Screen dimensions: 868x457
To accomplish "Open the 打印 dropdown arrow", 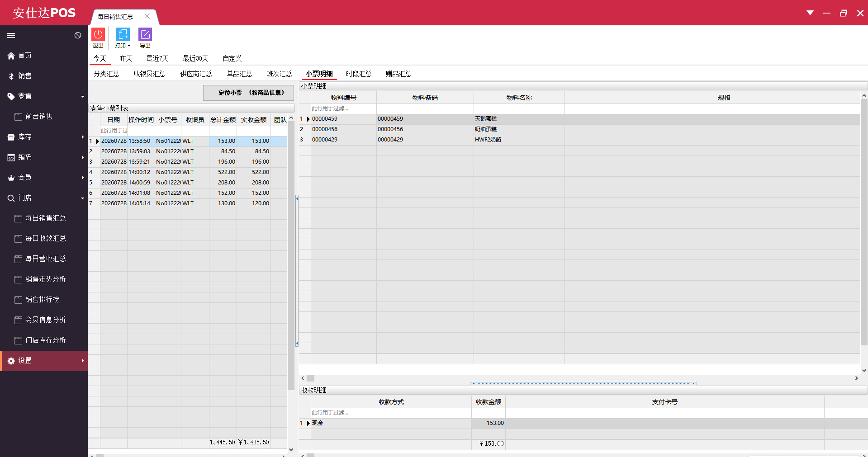I will (x=129, y=46).
